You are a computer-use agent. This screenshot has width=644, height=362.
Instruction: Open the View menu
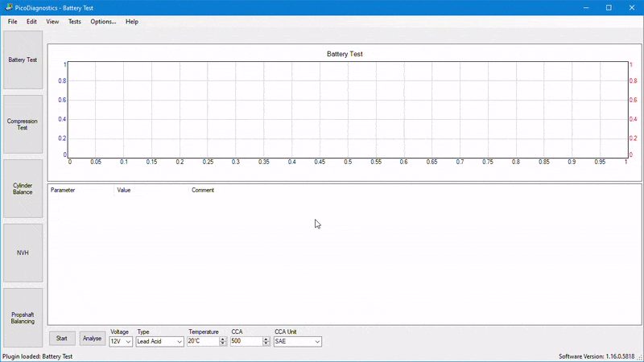(52, 22)
